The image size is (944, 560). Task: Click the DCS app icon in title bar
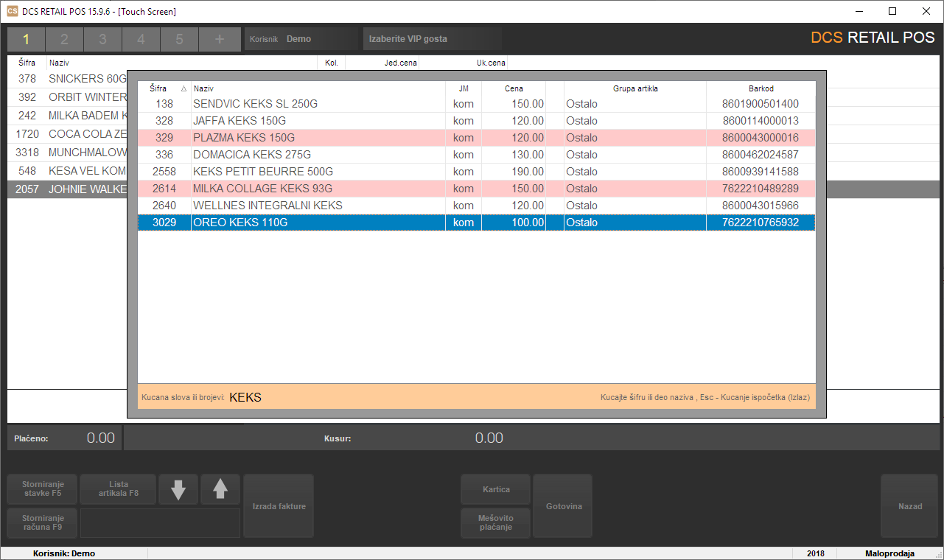(12, 11)
